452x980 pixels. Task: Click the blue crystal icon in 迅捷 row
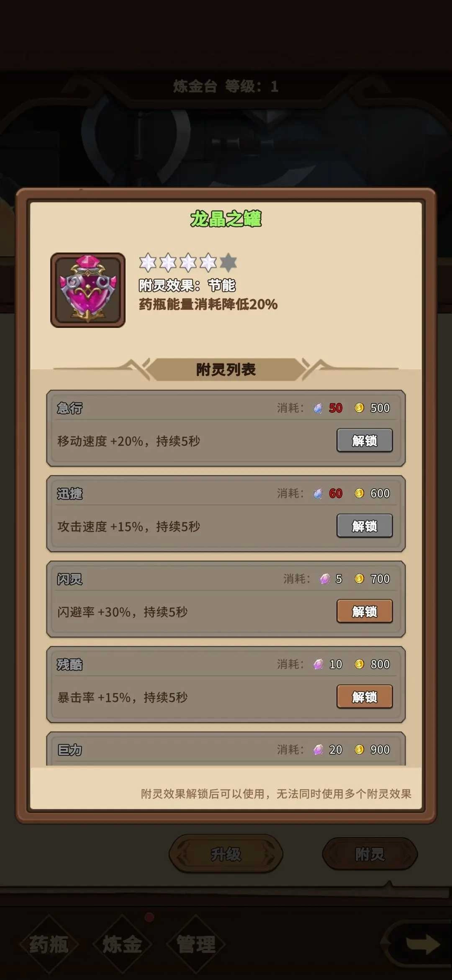(x=318, y=493)
